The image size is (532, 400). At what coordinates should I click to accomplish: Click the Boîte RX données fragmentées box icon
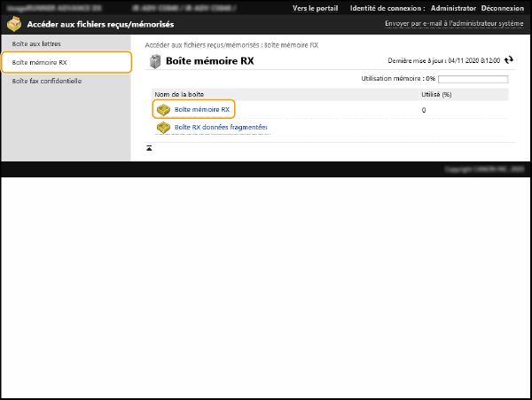coord(163,128)
